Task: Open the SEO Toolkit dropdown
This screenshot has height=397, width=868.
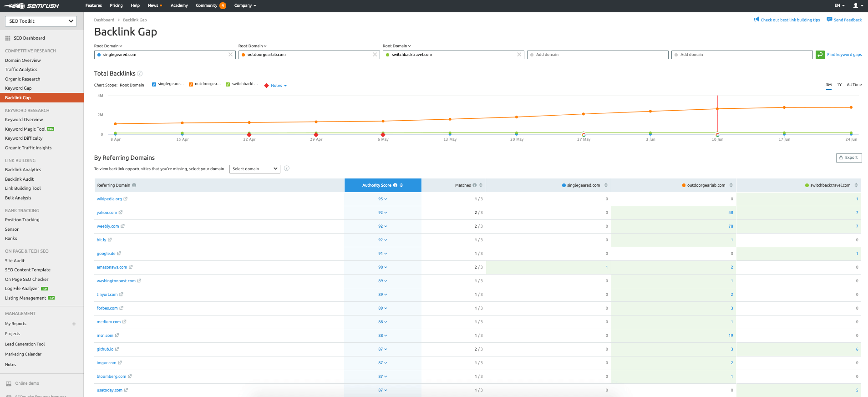Action: coord(41,21)
